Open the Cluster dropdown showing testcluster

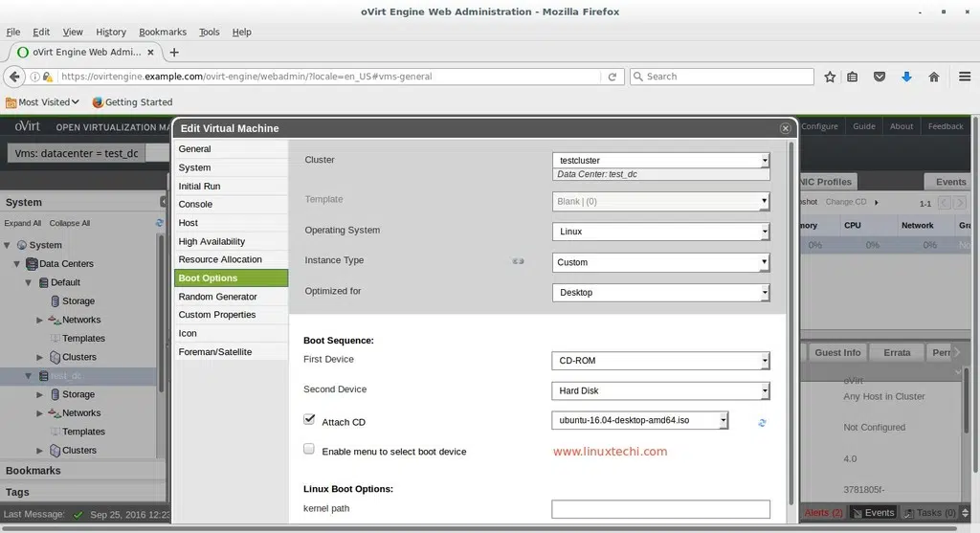[660, 160]
